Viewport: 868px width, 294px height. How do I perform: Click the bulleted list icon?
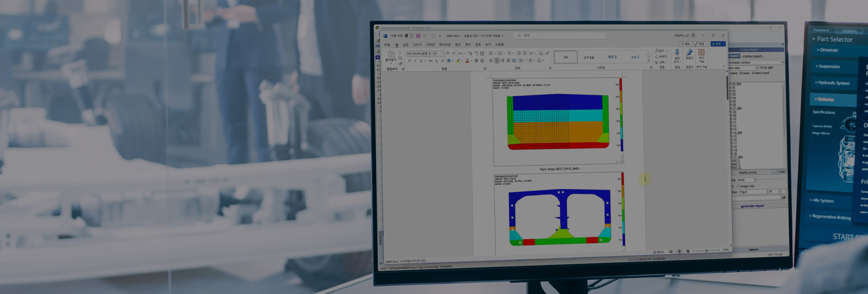click(491, 54)
